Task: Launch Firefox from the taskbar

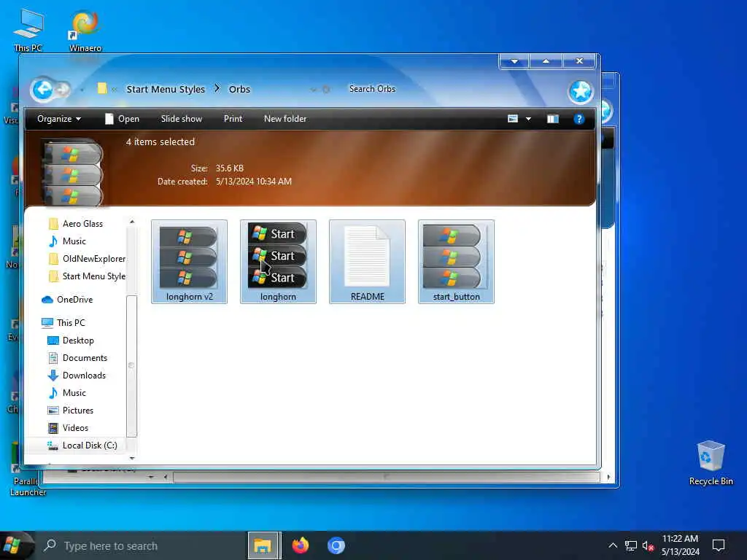Action: click(300, 545)
